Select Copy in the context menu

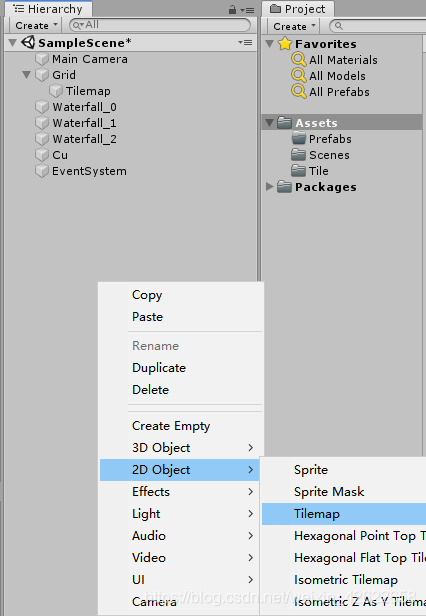(180, 295)
